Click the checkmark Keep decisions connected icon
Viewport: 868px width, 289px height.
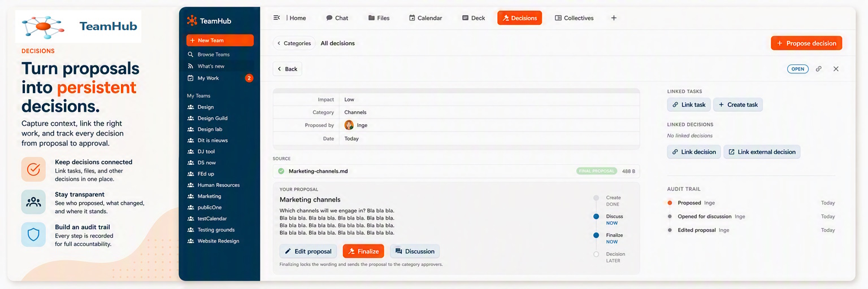coord(33,169)
